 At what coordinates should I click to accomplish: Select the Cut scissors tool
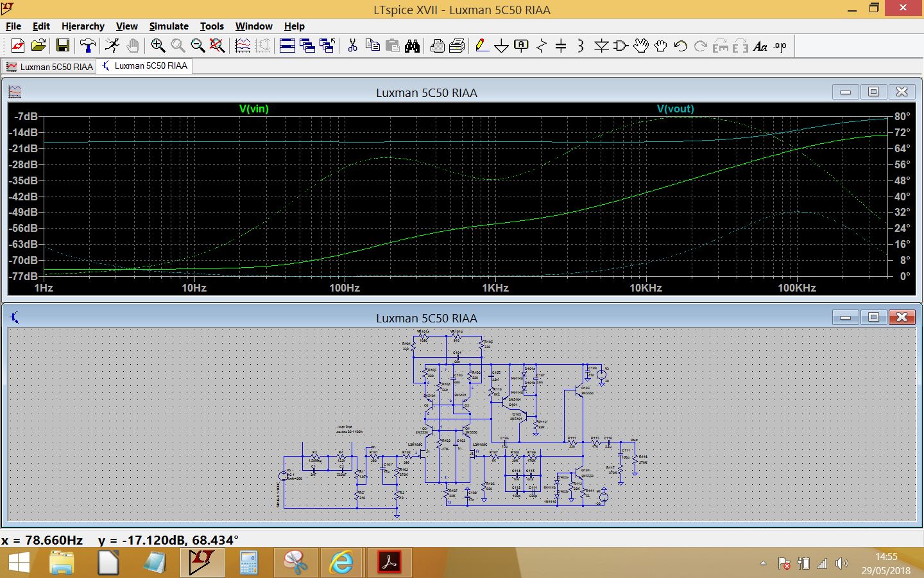coord(352,46)
